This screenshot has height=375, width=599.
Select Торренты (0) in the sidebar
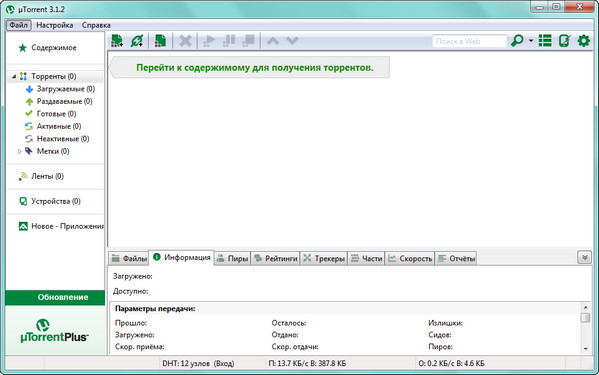(x=53, y=76)
